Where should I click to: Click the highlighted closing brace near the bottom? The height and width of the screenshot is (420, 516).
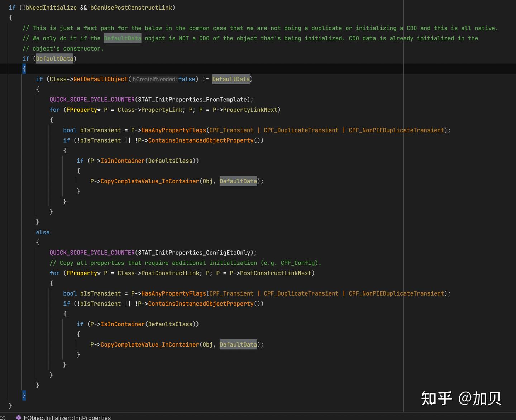[24, 395]
